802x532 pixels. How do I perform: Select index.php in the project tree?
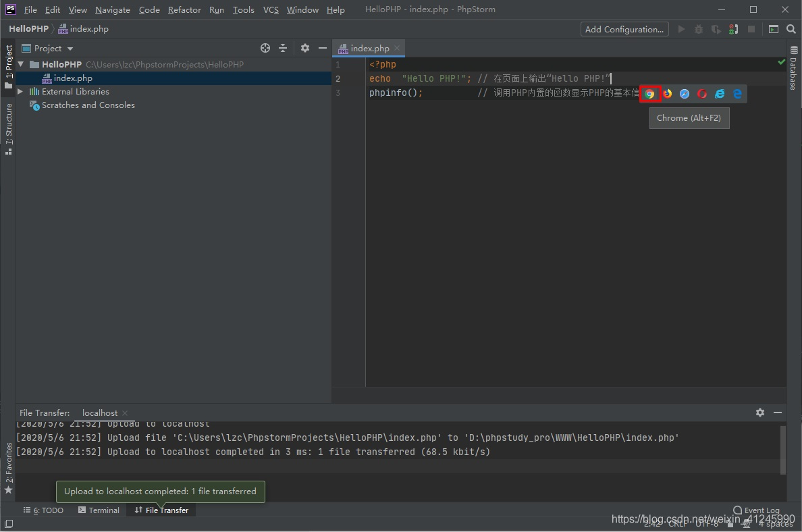(73, 78)
